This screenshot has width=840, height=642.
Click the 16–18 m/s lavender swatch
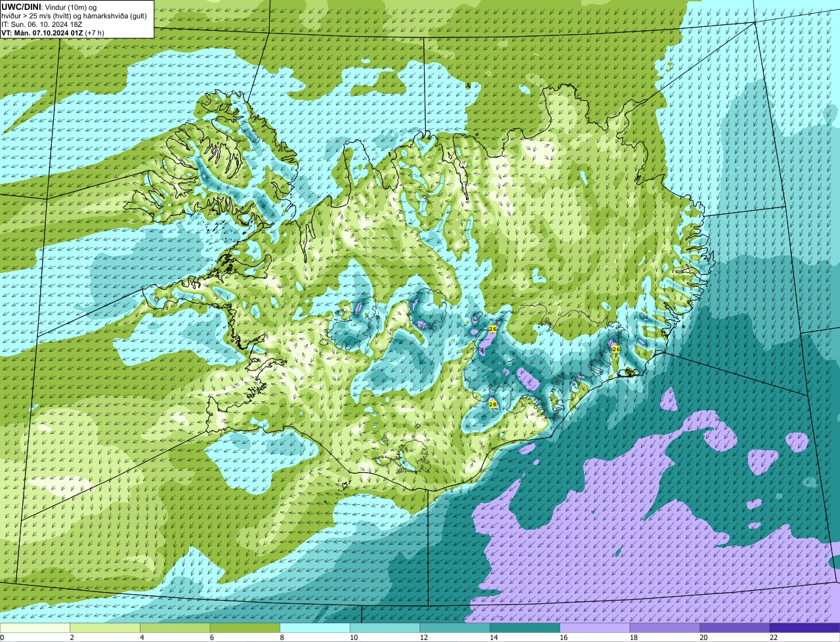[595, 628]
